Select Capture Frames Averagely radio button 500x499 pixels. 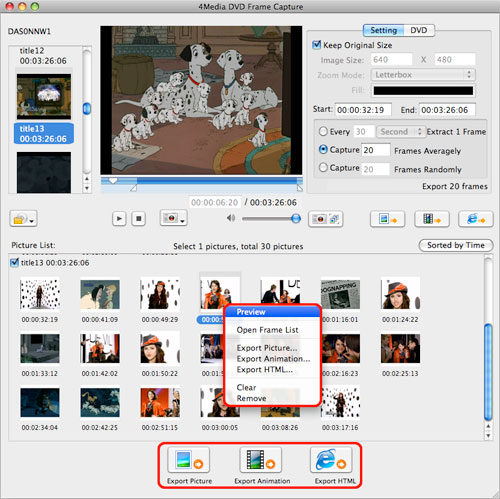point(323,149)
